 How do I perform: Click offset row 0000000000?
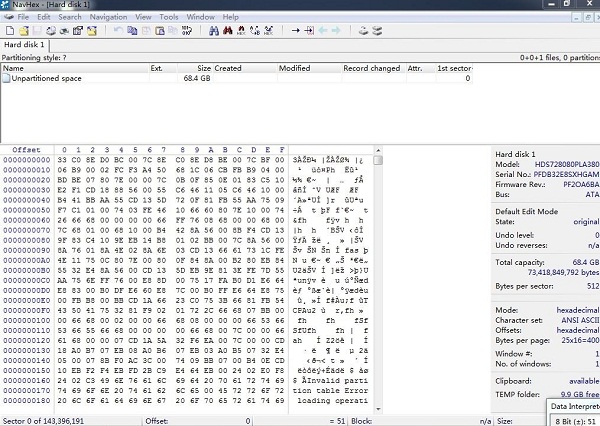tap(27, 160)
